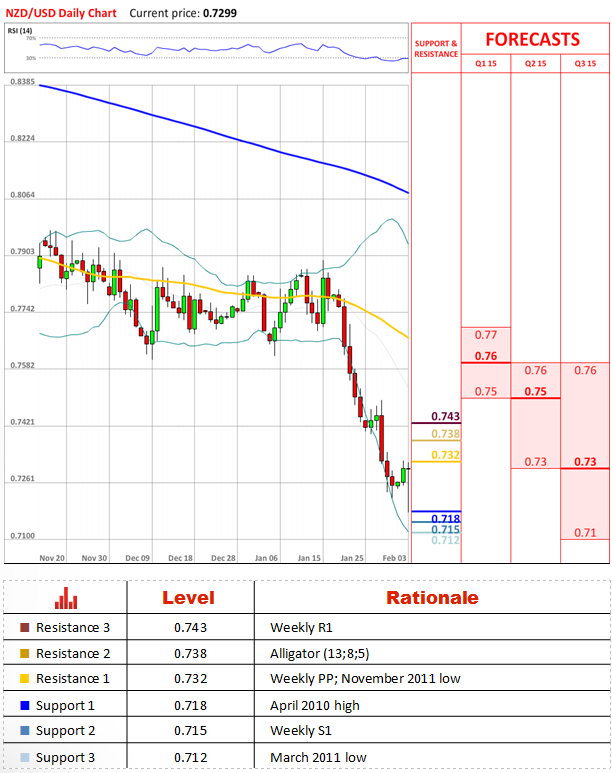Select the Q2 15 forecast column header
This screenshot has height=773, width=612.
pyautogui.click(x=536, y=64)
